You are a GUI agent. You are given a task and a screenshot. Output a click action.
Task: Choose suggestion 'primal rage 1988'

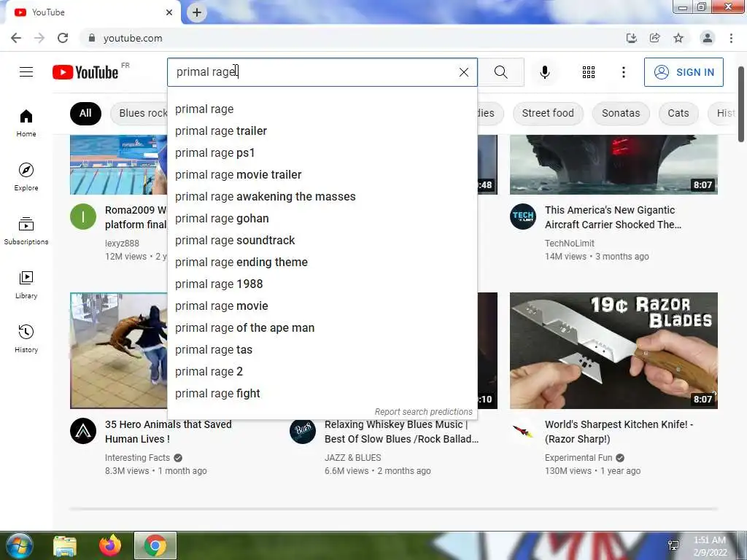coord(322,284)
